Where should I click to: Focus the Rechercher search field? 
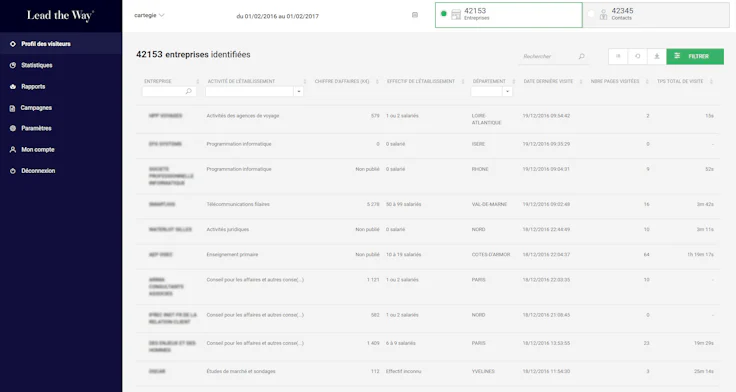[x=553, y=56]
